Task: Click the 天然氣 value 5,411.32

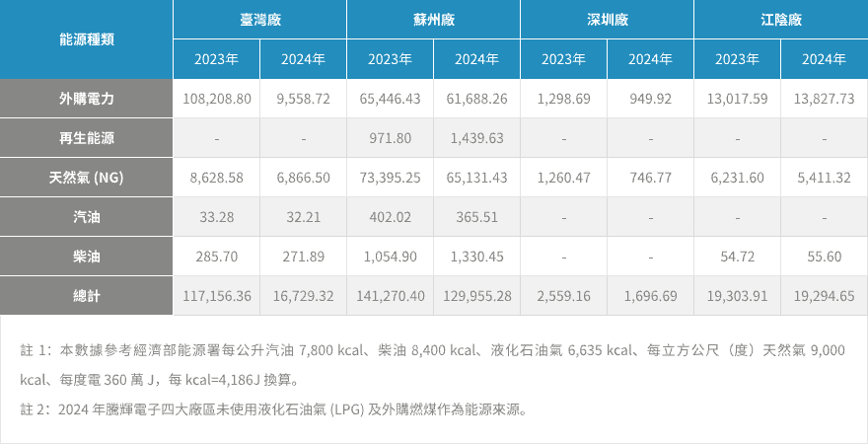Action: coord(825,178)
